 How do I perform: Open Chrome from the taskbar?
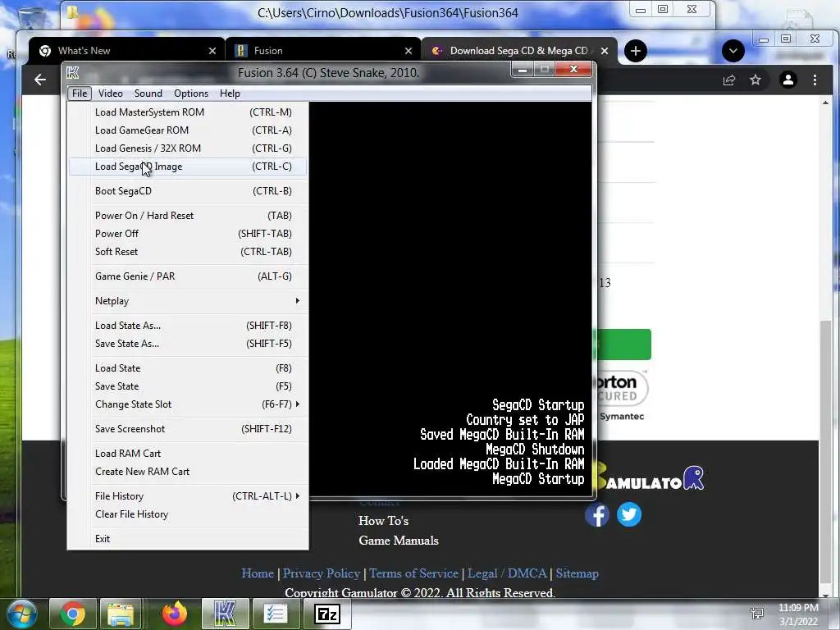coord(72,614)
